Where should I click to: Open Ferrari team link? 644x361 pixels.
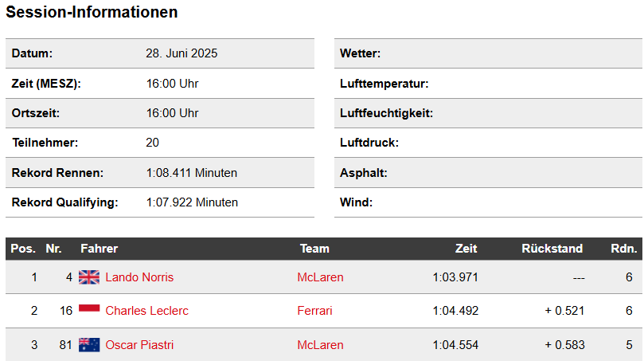coord(314,311)
